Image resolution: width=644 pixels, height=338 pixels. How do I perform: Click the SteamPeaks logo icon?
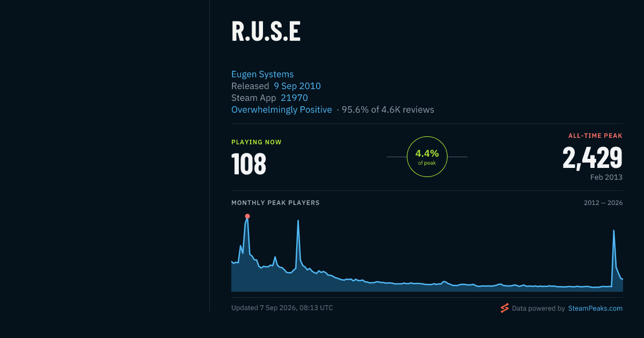point(504,308)
